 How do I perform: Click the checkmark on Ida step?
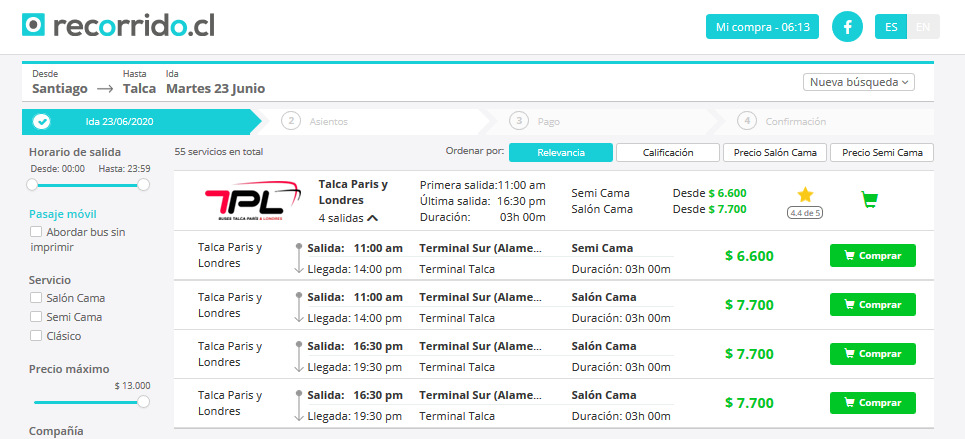point(41,122)
